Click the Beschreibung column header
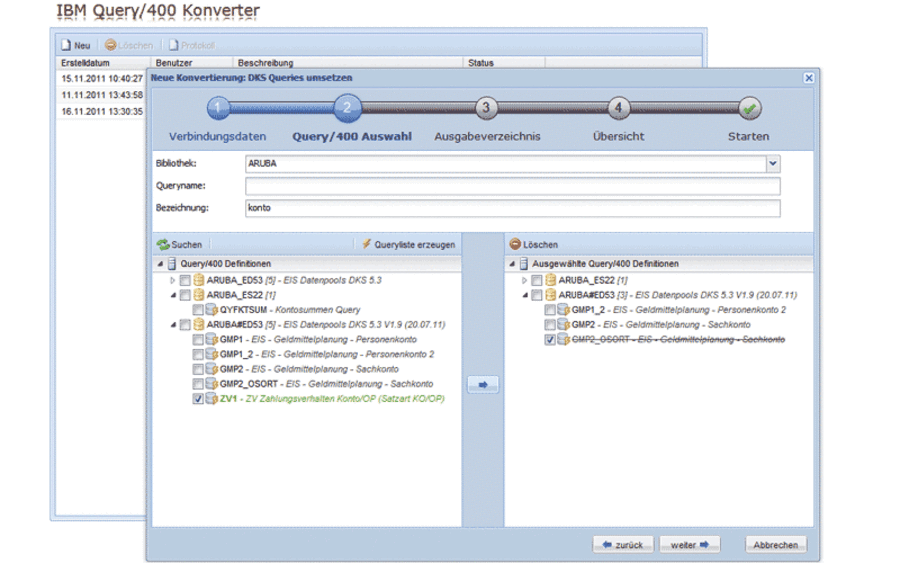Image resolution: width=900 pixels, height=563 pixels. tap(348, 63)
